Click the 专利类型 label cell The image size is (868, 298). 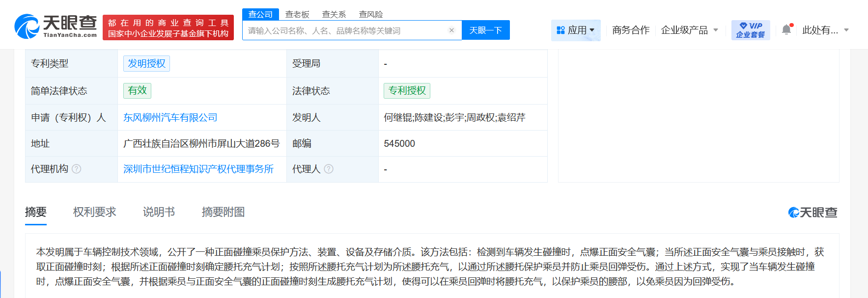(x=72, y=63)
